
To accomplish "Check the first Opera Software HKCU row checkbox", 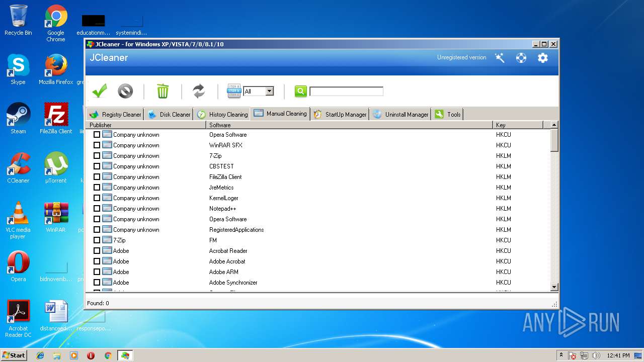I will [97, 135].
